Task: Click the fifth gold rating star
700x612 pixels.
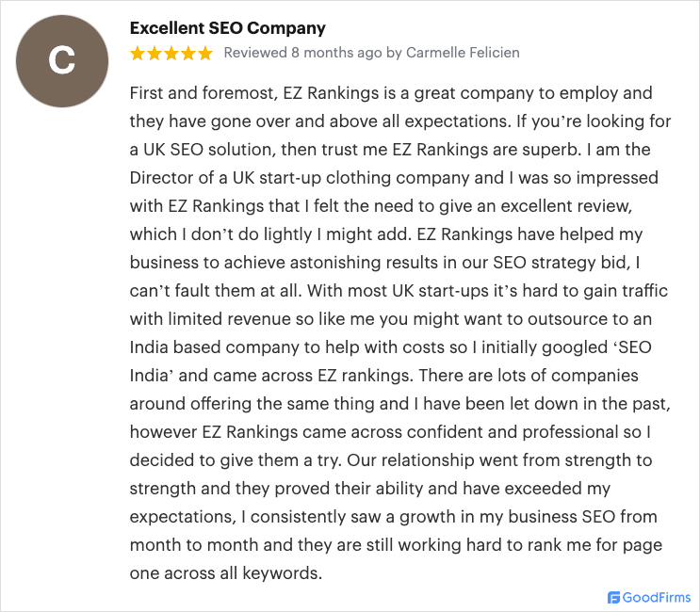Action: point(205,54)
